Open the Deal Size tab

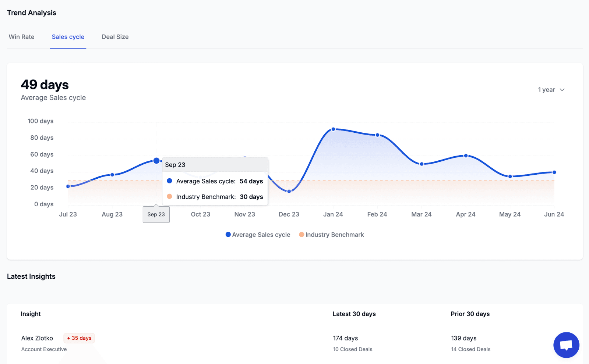[115, 37]
